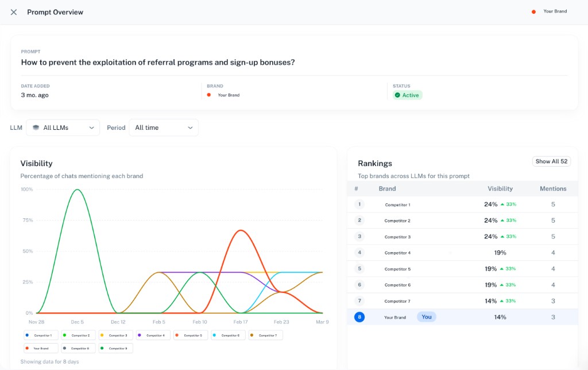Click the You tag beside Your Brand
The height and width of the screenshot is (370, 588).
click(x=426, y=317)
